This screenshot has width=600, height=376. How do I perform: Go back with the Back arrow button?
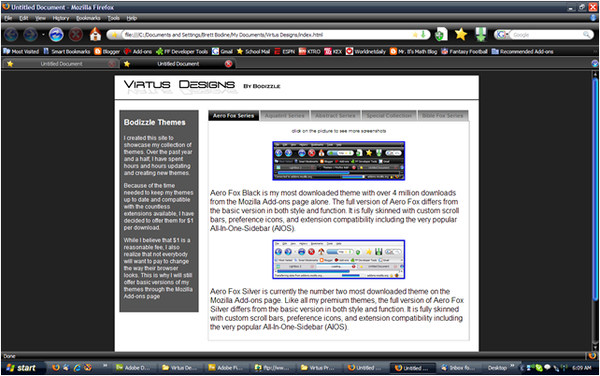(x=11, y=35)
